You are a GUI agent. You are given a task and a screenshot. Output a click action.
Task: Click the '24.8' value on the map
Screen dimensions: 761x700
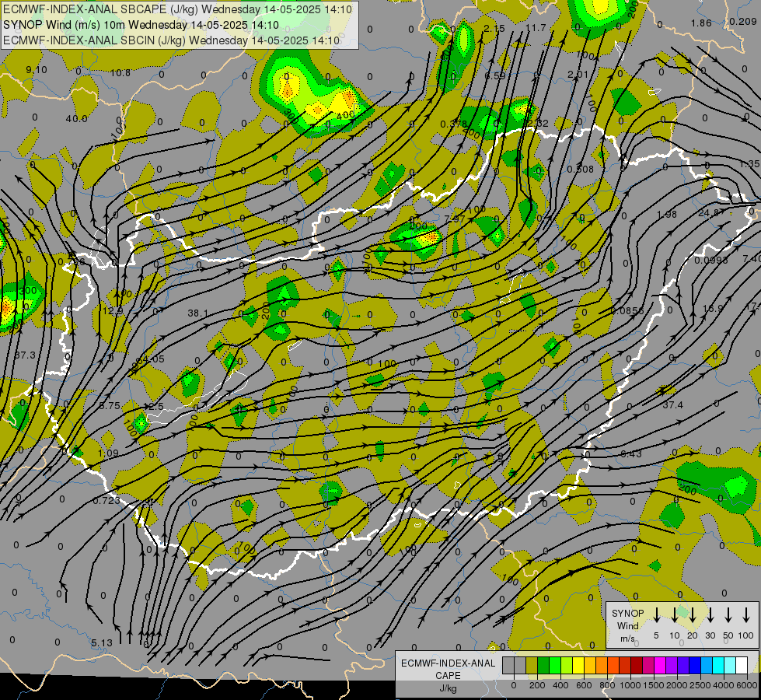pos(709,213)
